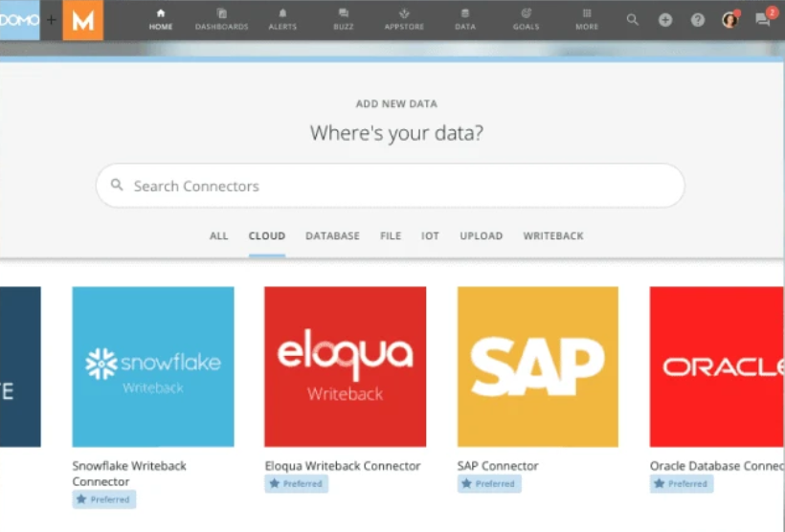Open the help question mark icon

[x=698, y=19]
